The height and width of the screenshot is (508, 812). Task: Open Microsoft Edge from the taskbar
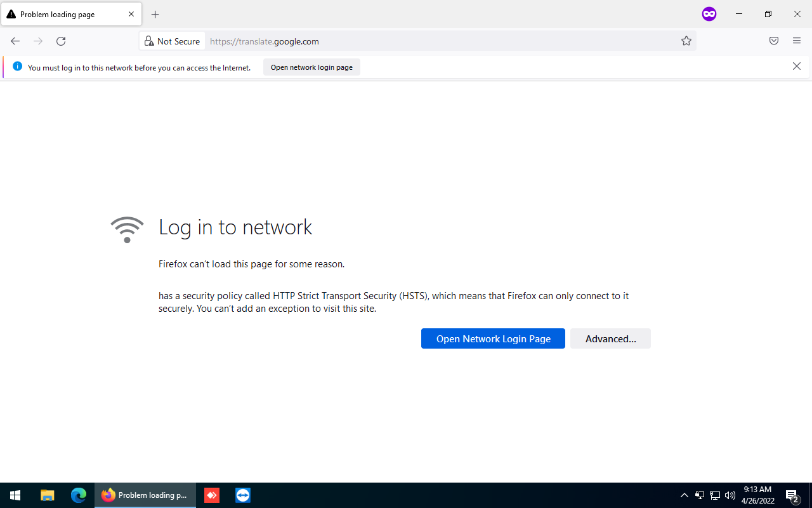point(79,495)
